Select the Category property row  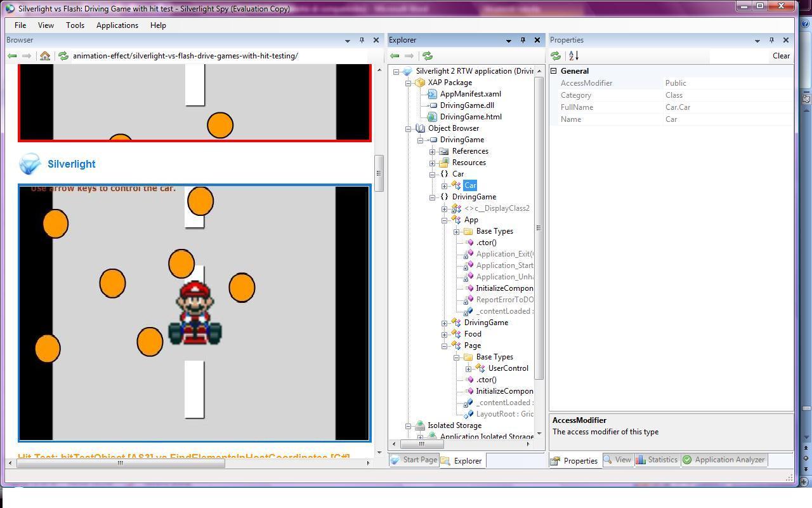point(671,95)
